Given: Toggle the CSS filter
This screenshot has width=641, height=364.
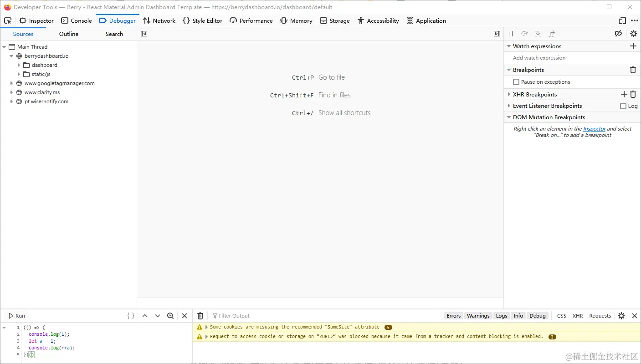Looking at the screenshot, I should point(562,316).
